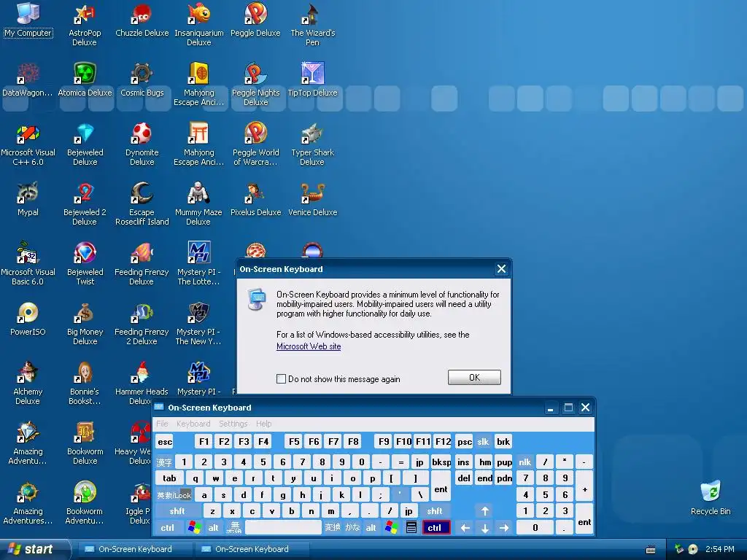Select the Bookworm Deluxe icon
Image resolution: width=747 pixels, height=560 pixels.
[85, 444]
